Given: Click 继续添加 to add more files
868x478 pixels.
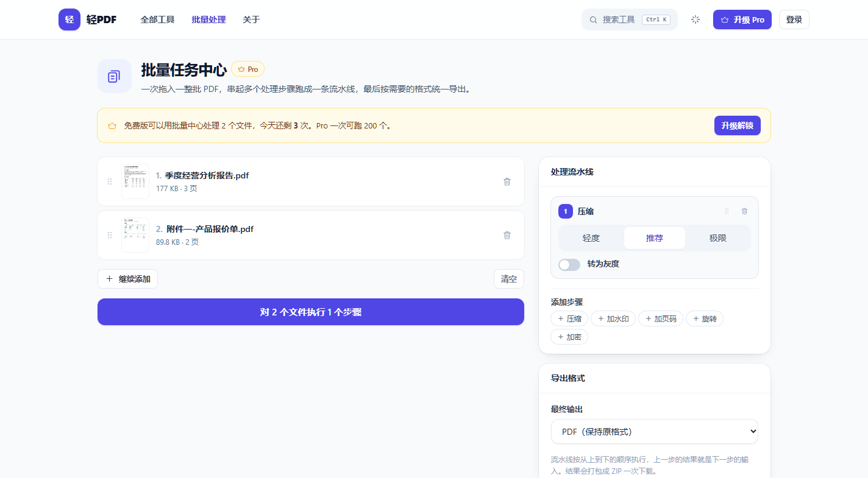Looking at the screenshot, I should point(127,279).
